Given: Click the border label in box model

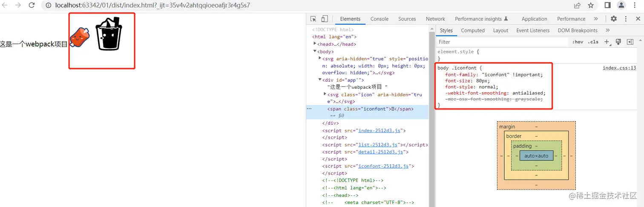Looking at the screenshot, I should click(x=514, y=136).
